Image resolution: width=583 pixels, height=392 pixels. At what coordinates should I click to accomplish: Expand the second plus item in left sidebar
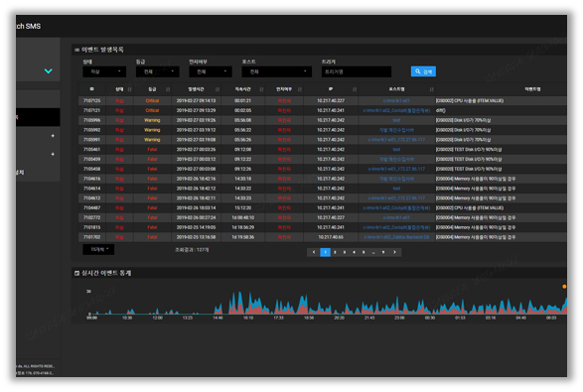53,154
